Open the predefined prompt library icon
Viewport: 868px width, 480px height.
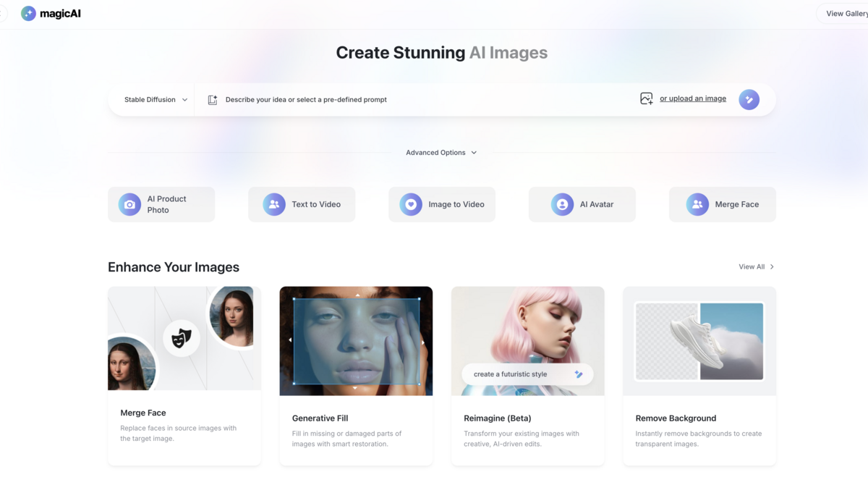point(213,100)
